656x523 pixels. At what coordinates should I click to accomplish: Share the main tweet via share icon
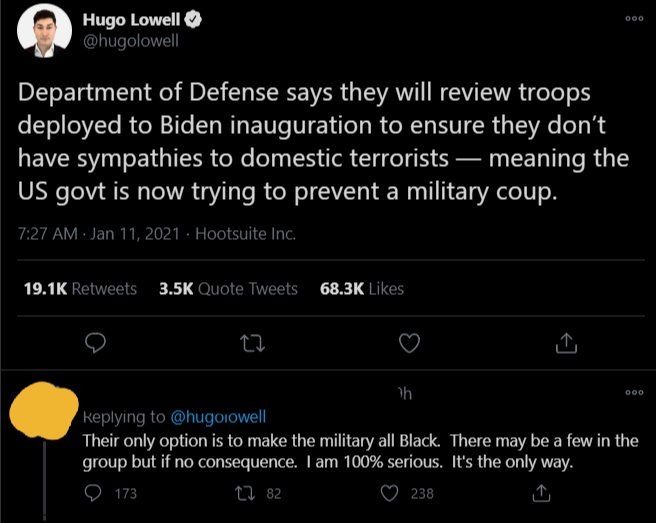coord(565,343)
